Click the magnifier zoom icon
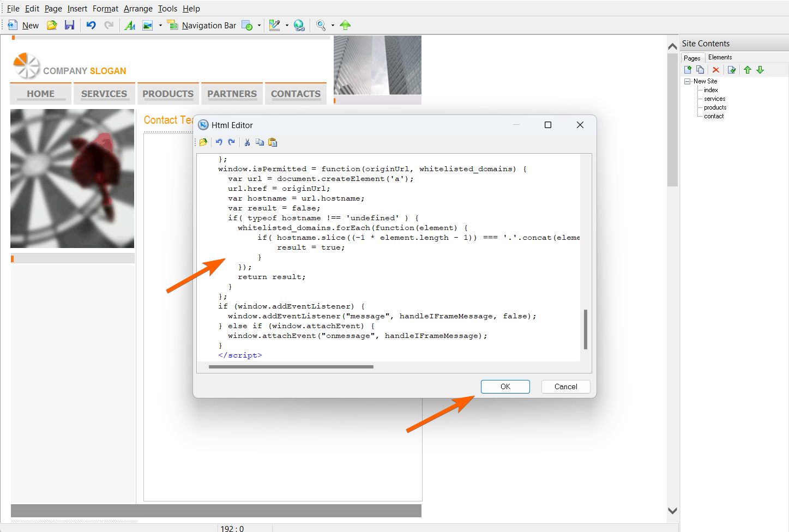This screenshot has width=789, height=532. [321, 25]
